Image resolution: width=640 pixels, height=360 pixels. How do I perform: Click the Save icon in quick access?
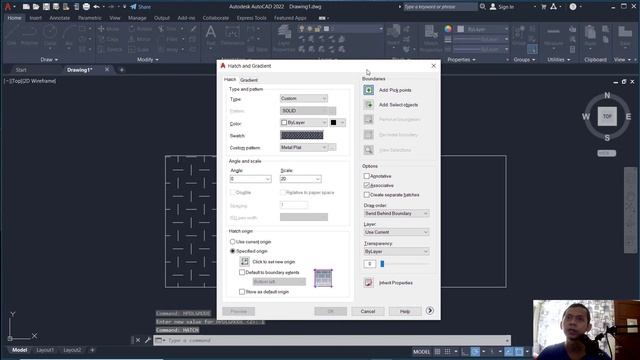pos(46,7)
